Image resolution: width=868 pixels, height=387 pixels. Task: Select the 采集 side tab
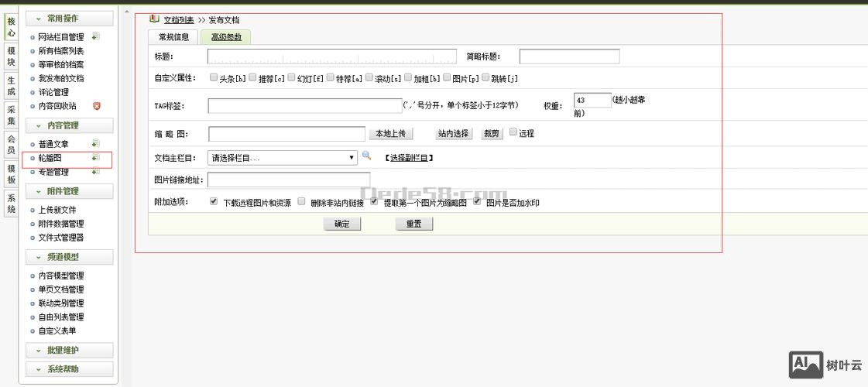11,115
